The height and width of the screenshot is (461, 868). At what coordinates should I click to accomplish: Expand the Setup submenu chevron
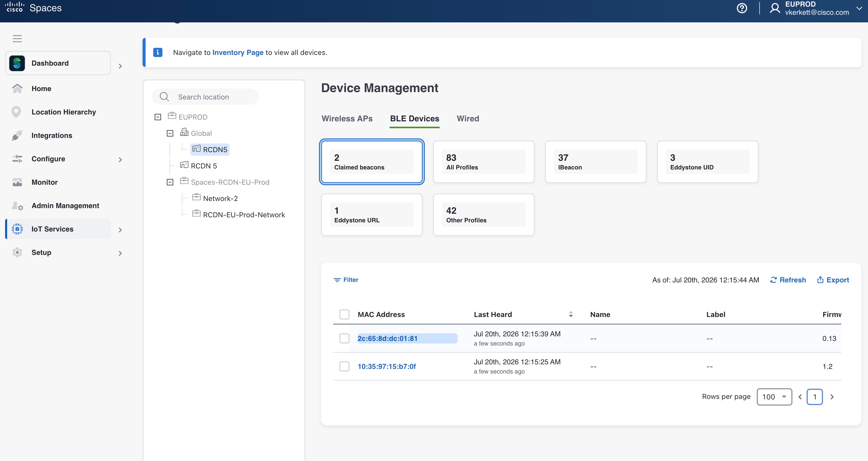click(x=120, y=253)
